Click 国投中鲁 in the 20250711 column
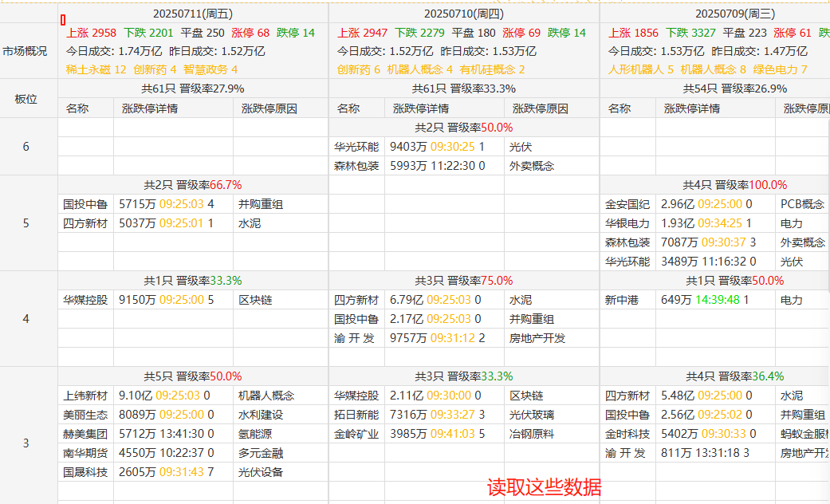830x504 pixels. pos(85,204)
